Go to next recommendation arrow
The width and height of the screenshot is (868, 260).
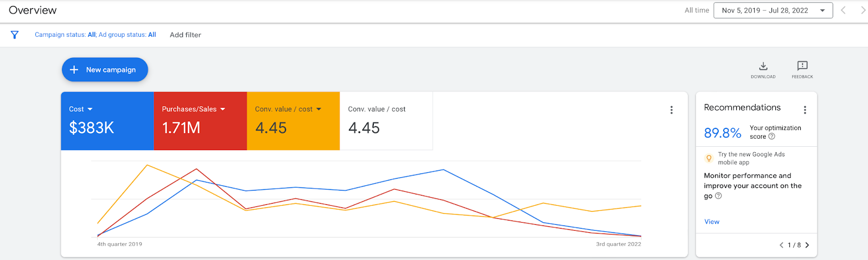807,245
